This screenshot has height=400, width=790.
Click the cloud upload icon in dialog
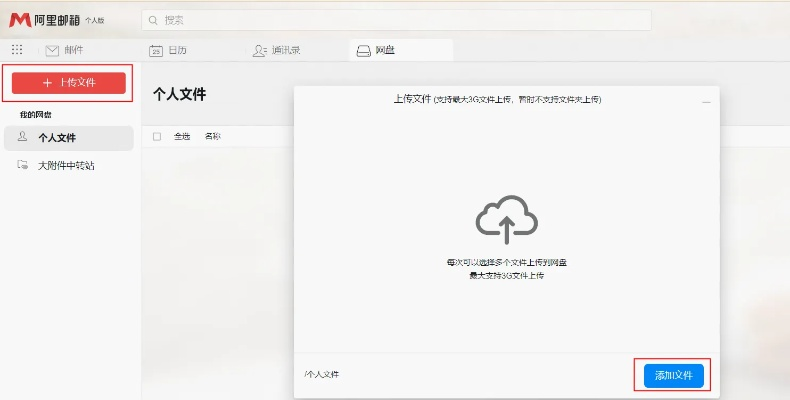[506, 218]
